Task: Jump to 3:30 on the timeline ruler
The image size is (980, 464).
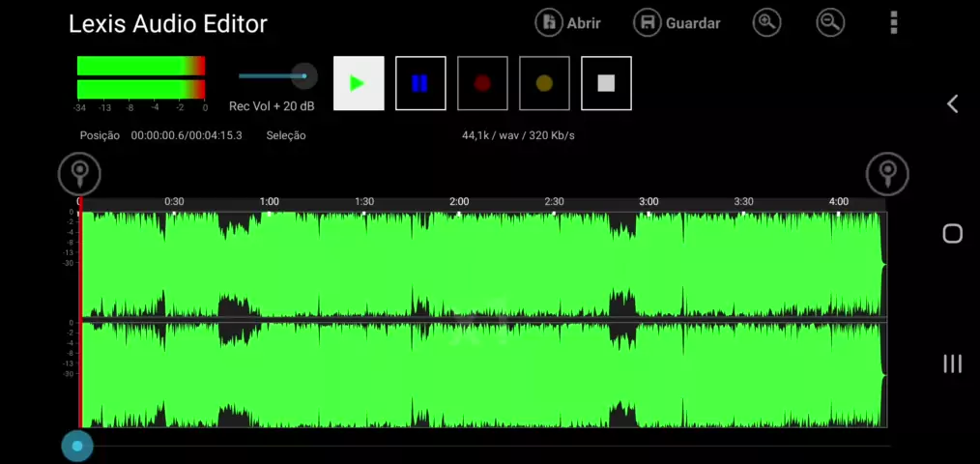Action: click(744, 201)
